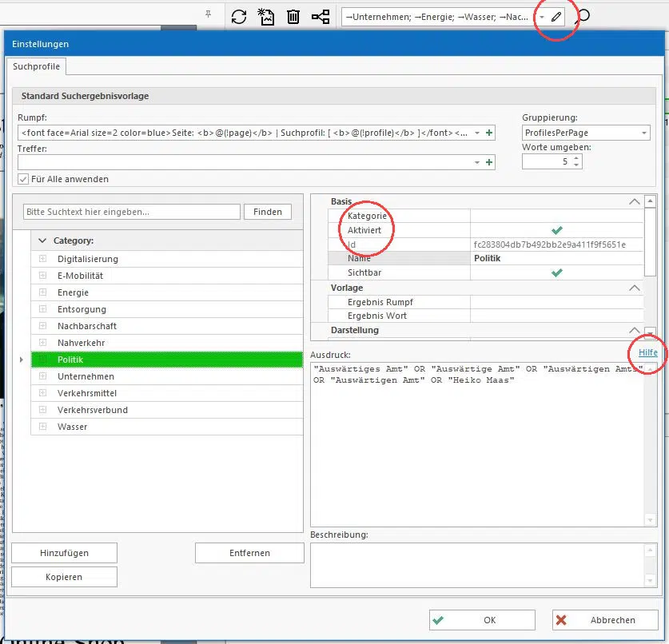669x644 pixels.
Task: Expand the Unternehmen category
Action: [42, 376]
